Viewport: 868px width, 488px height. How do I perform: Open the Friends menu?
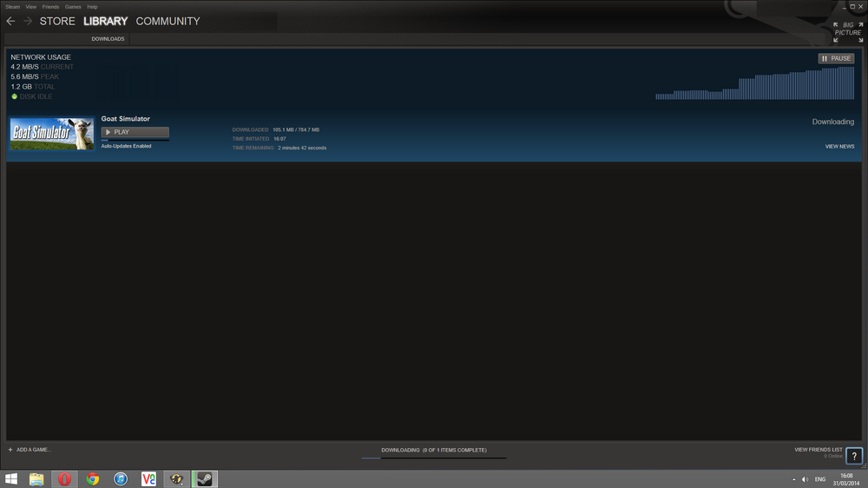click(50, 7)
